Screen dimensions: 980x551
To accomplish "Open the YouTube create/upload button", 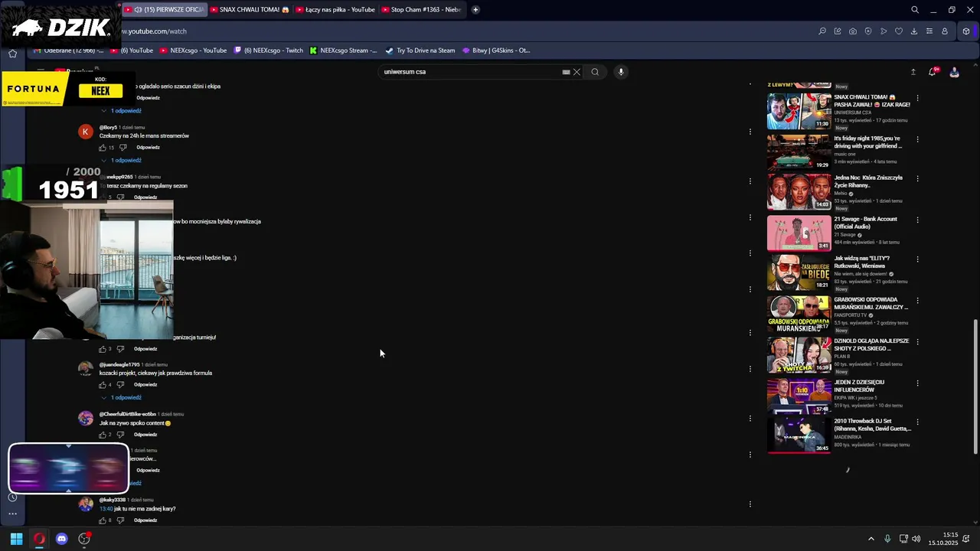I will [x=913, y=72].
